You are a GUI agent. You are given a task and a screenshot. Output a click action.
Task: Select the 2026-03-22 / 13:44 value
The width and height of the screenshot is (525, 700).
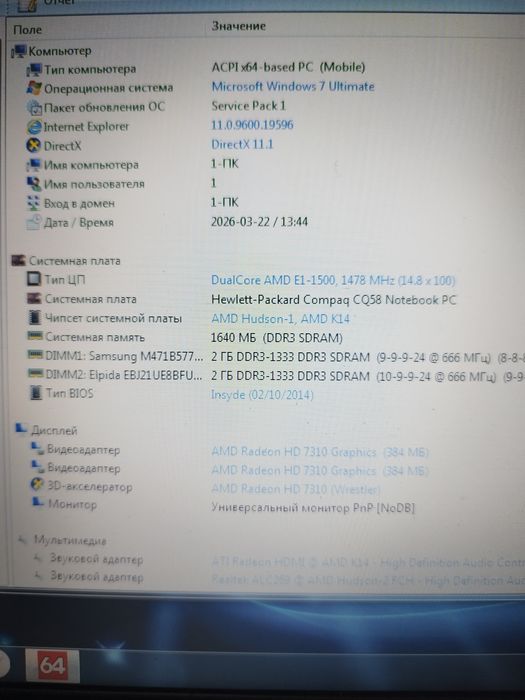[259, 222]
